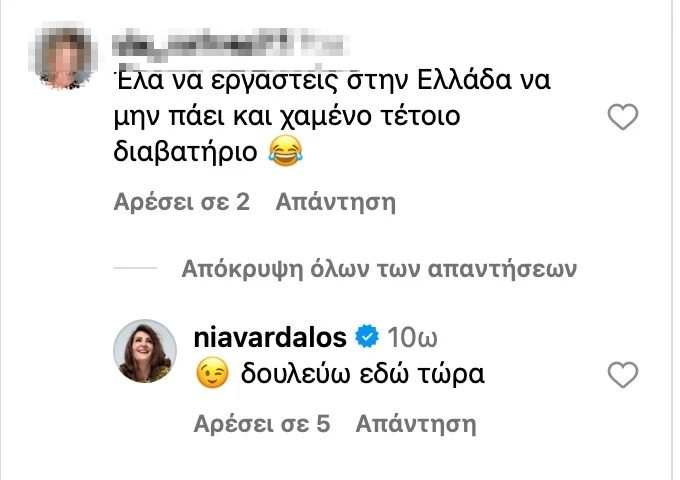This screenshot has width=680, height=480.
Task: Click the blue verified badge beside niavardalos
Action: click(367, 337)
